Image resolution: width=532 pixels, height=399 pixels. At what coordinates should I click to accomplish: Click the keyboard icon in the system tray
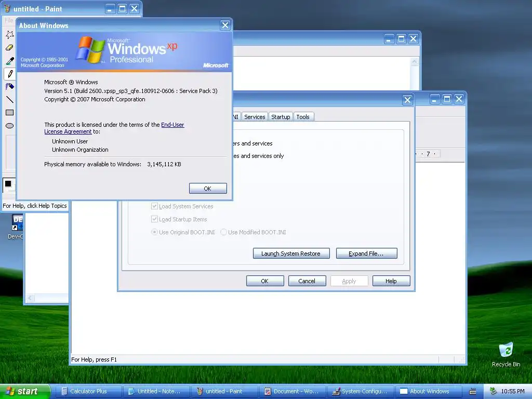[473, 392]
